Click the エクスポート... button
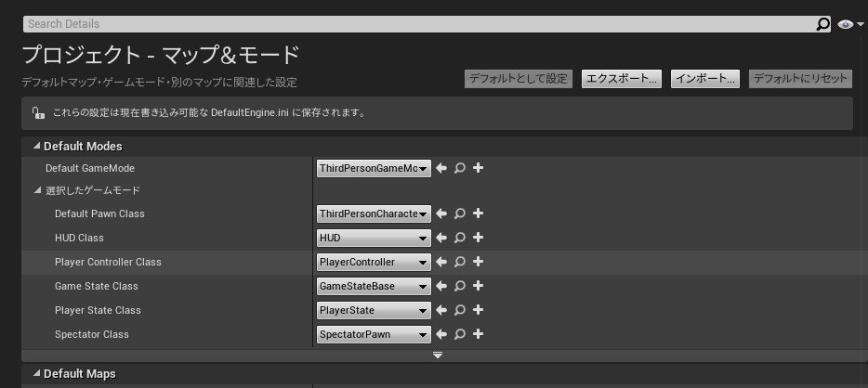Screen dimensions: 868x388 (x=621, y=79)
